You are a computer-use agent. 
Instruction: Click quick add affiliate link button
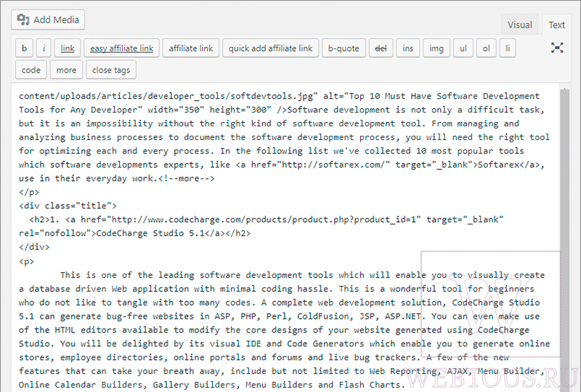(270, 48)
